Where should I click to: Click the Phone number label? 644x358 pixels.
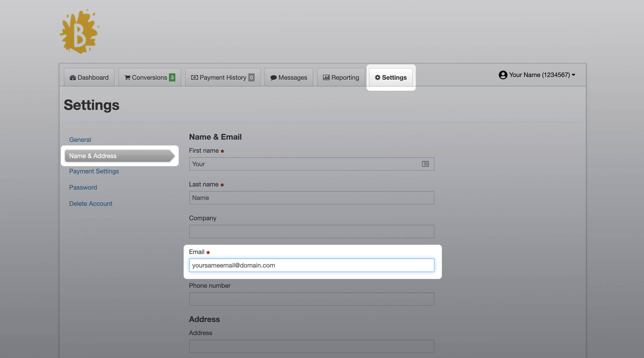210,285
